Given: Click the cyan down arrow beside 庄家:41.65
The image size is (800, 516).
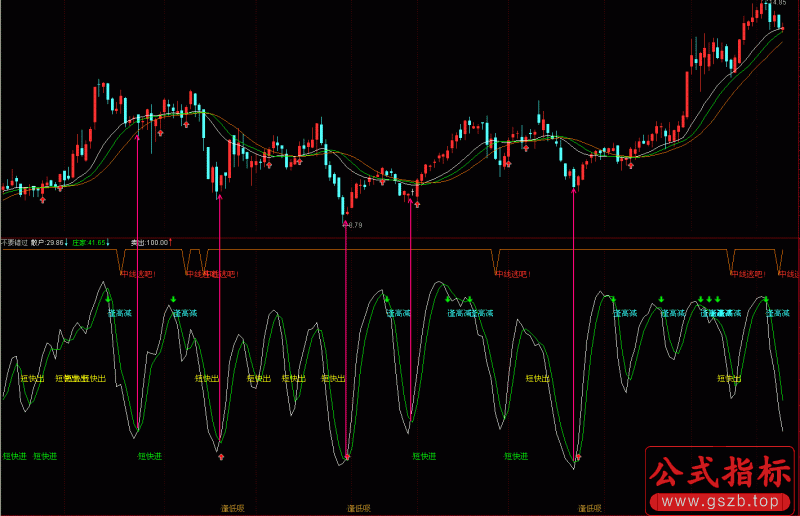Looking at the screenshot, I should click(x=109, y=243).
